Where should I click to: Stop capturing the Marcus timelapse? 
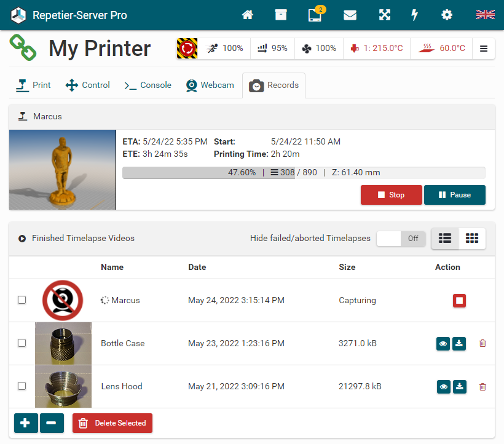[x=460, y=301]
